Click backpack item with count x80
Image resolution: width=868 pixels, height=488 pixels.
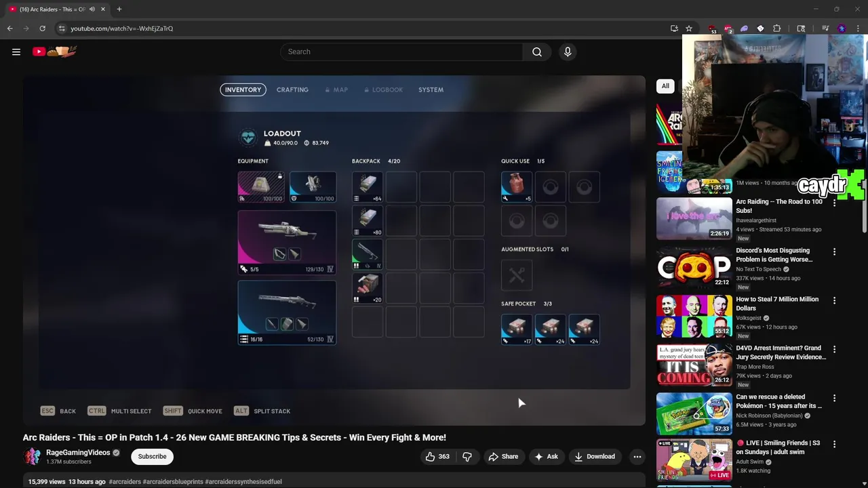(368, 221)
